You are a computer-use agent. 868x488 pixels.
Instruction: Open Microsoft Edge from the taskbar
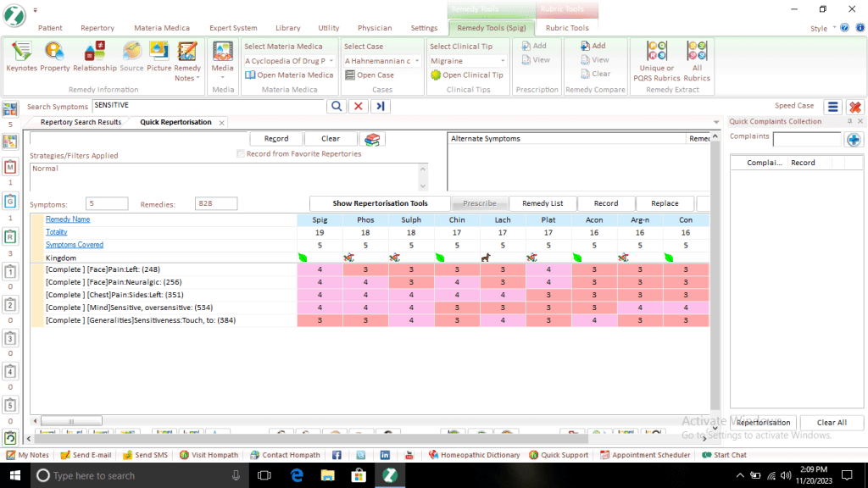point(298,475)
